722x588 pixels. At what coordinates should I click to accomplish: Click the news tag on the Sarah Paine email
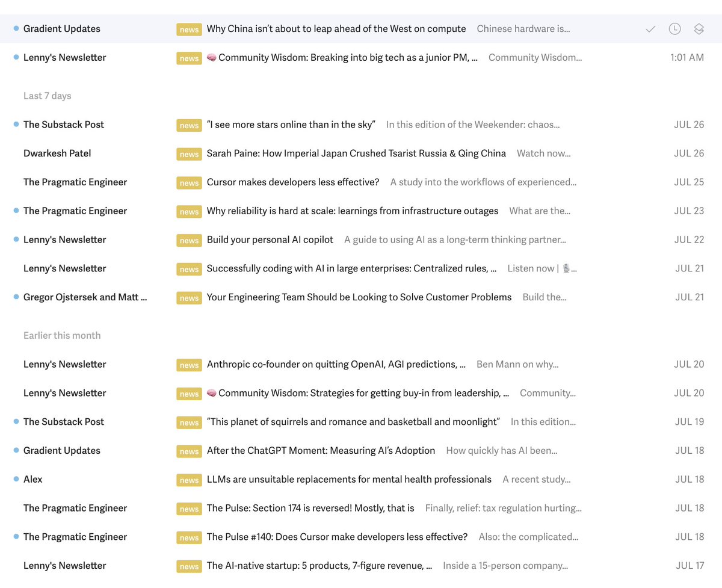[x=189, y=154]
